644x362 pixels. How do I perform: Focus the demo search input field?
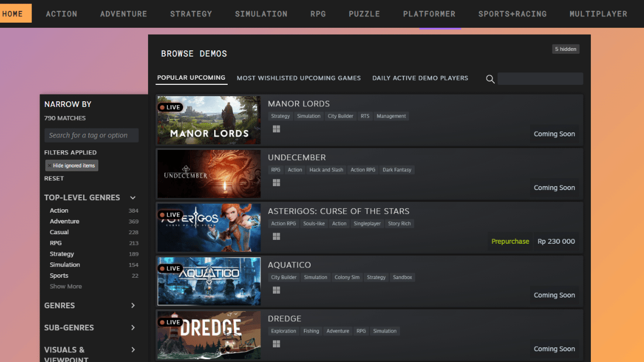point(540,79)
